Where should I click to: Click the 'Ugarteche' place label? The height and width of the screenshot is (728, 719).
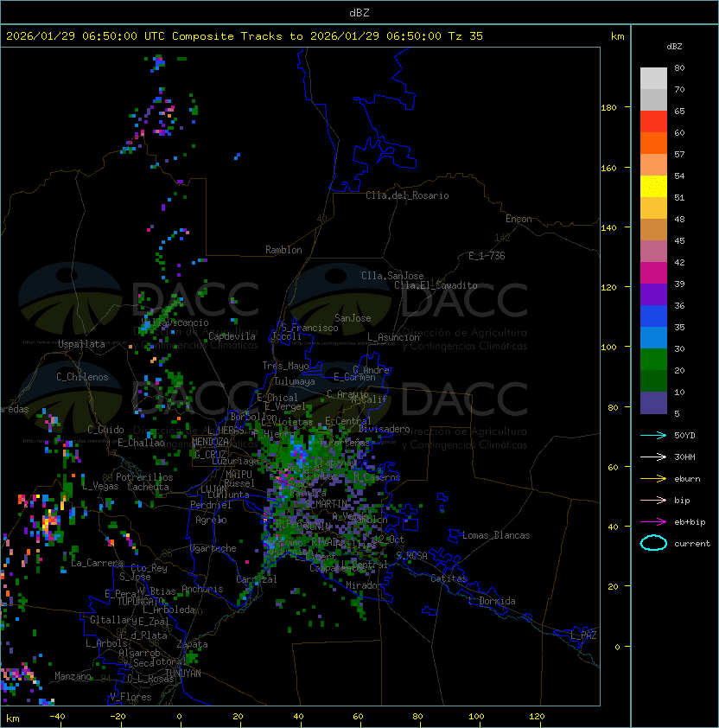point(213,548)
